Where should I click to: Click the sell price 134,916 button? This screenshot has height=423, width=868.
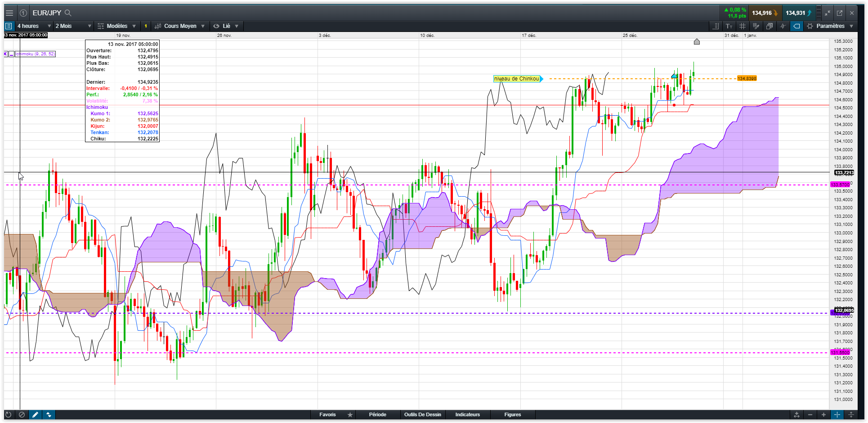click(x=765, y=13)
